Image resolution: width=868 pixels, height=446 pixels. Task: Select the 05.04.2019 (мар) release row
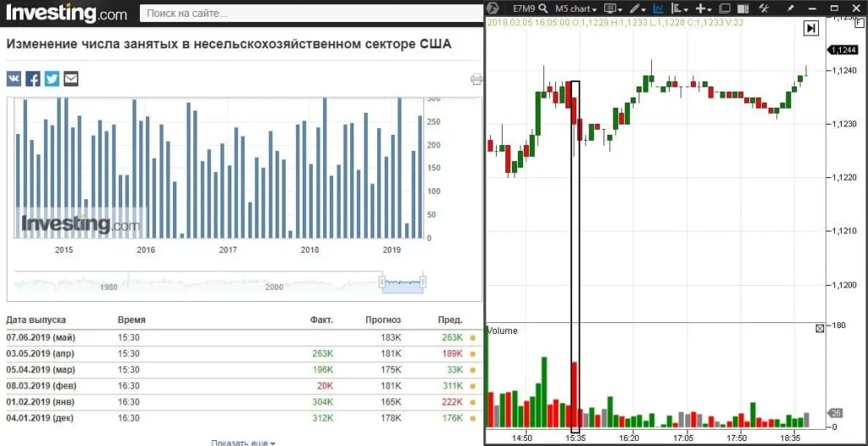pos(242,370)
